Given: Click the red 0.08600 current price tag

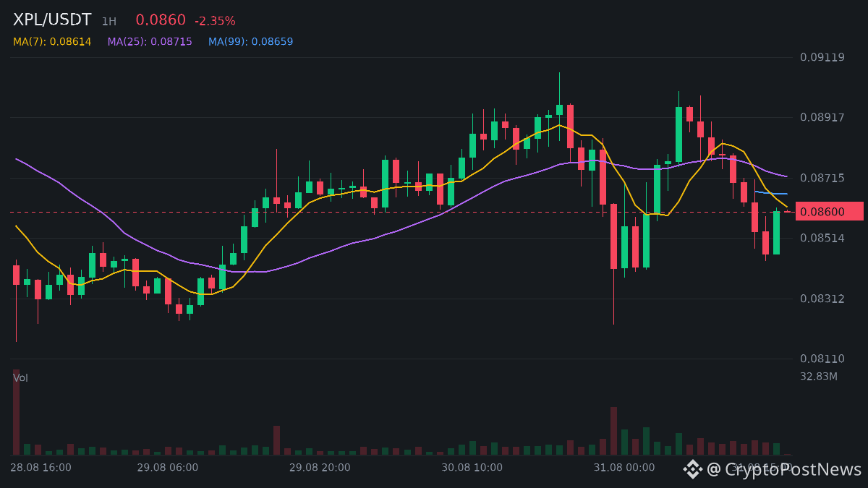Looking at the screenshot, I should [x=829, y=211].
